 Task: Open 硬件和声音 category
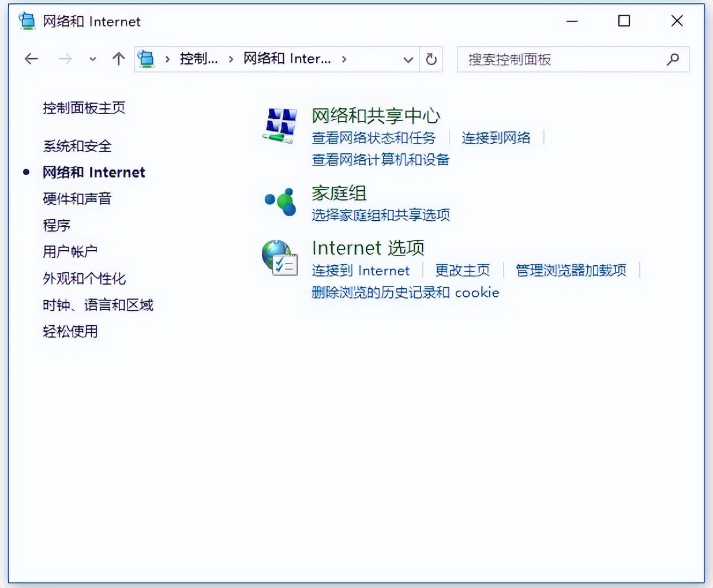77,198
